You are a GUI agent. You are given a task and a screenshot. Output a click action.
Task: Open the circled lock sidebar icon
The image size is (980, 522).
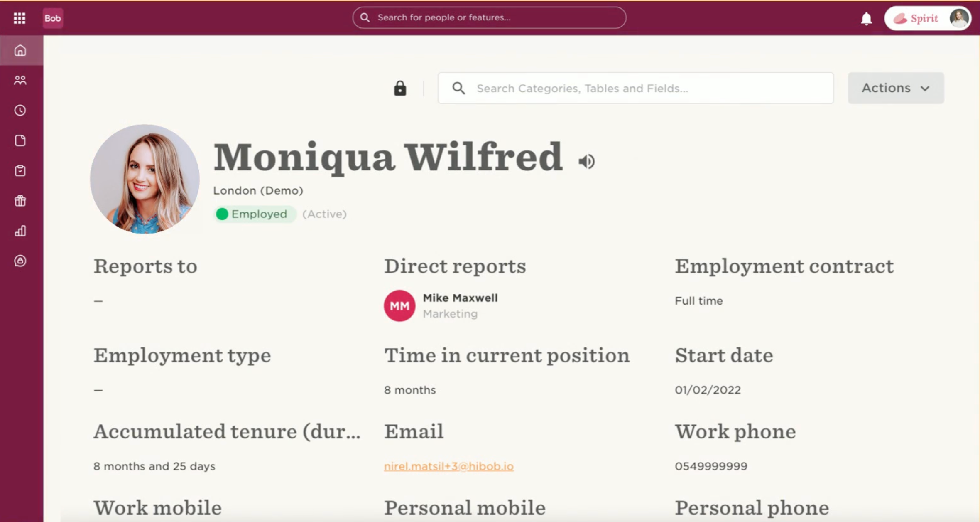pyautogui.click(x=20, y=261)
